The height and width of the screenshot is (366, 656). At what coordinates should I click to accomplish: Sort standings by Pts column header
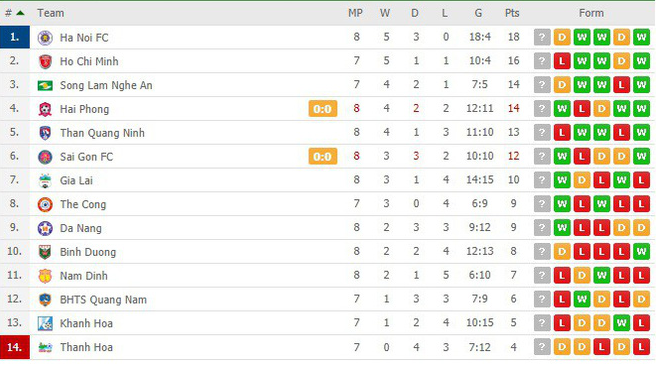click(x=512, y=13)
